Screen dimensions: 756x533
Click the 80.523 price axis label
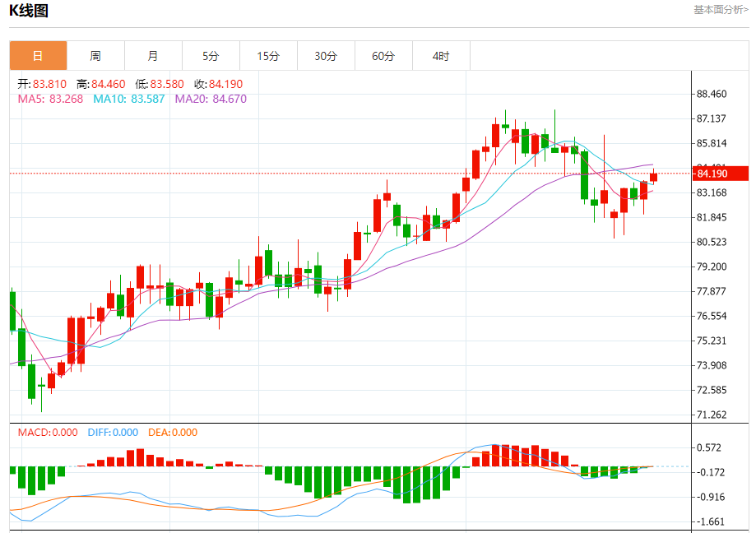712,242
